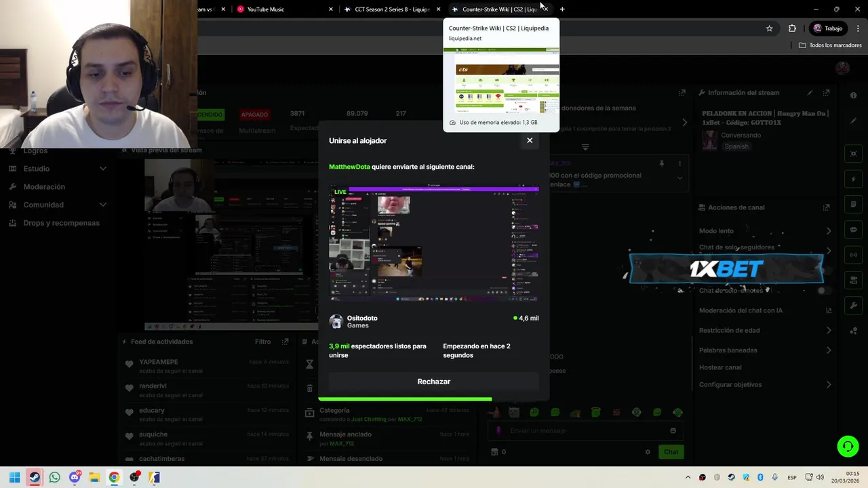
Task: Pop out the Feed de actividades panel
Action: point(285,342)
